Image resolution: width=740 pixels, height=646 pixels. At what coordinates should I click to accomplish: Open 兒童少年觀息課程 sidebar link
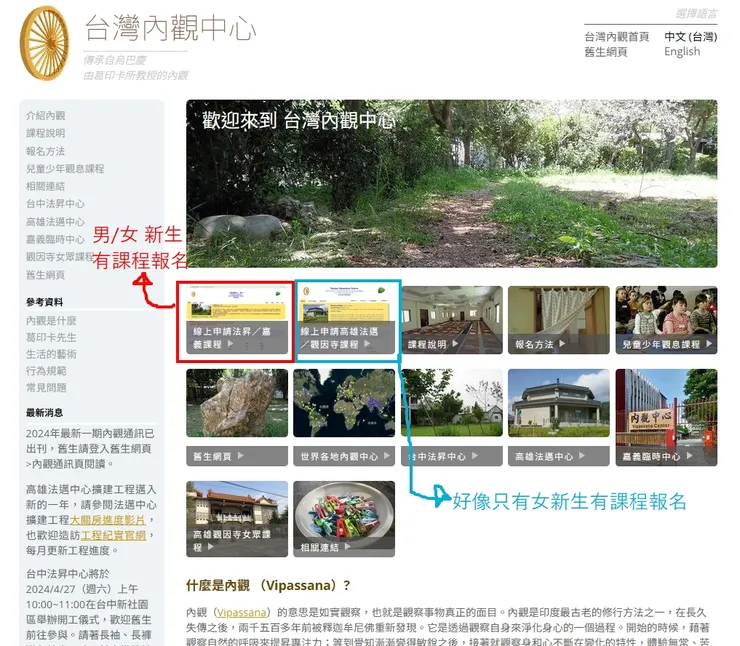(65, 168)
